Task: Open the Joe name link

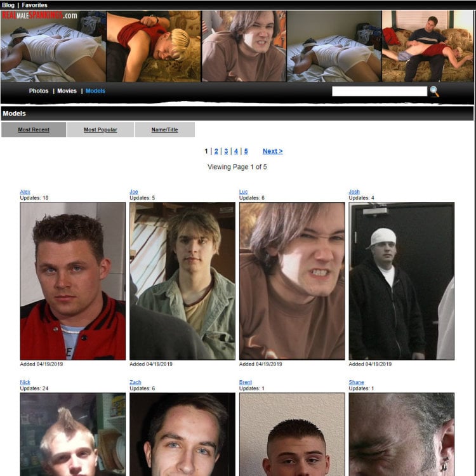Action: pos(134,192)
